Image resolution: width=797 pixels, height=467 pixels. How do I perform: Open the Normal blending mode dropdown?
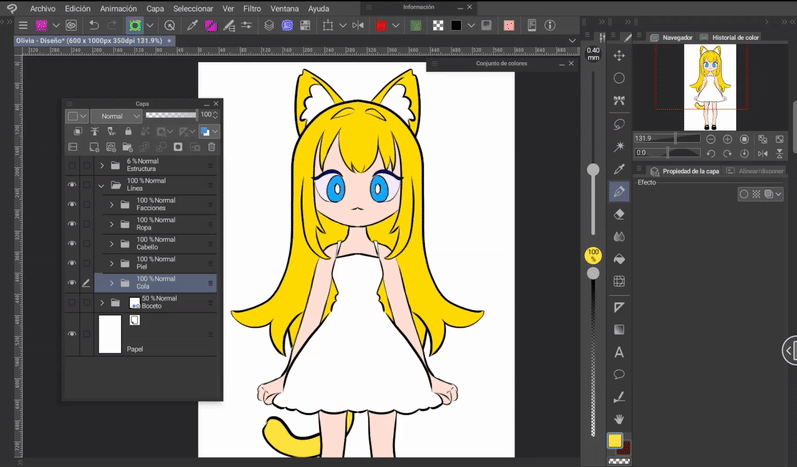tap(116, 116)
